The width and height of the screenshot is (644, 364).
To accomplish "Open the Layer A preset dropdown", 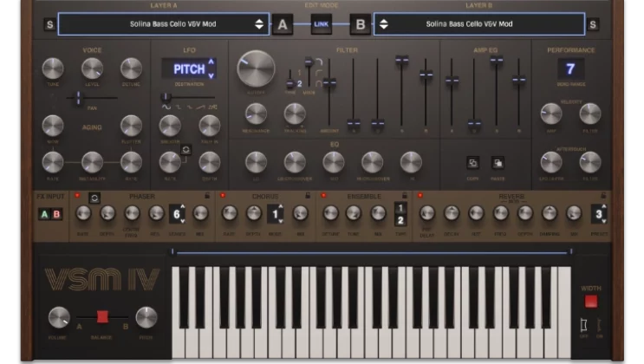I will 163,24.
